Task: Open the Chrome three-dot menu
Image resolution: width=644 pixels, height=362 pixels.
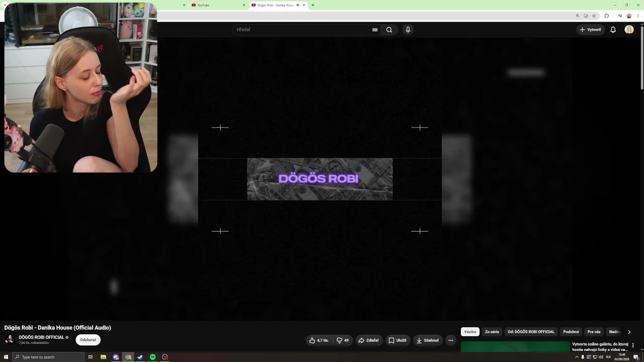Action: pos(637,16)
